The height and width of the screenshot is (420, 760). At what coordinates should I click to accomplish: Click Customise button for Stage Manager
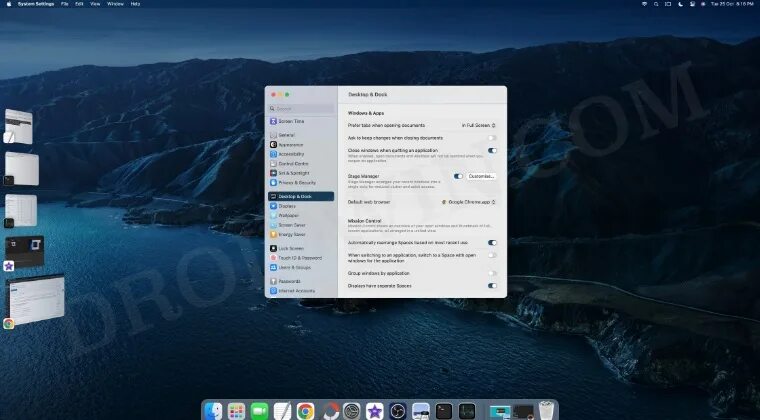(481, 176)
